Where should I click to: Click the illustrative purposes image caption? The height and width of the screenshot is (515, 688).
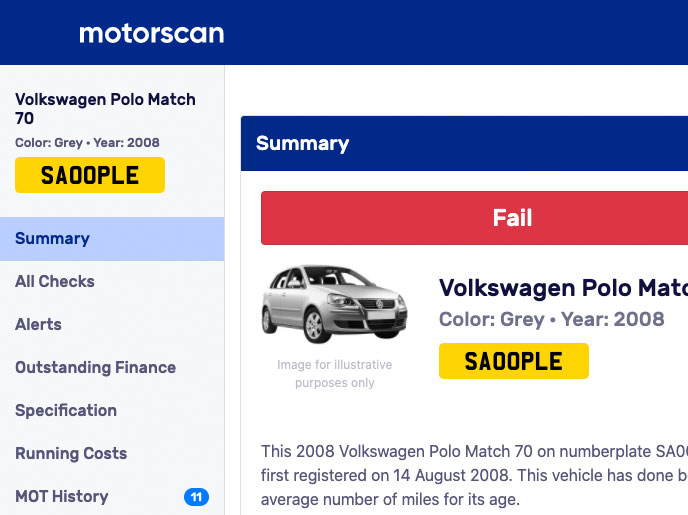[335, 373]
